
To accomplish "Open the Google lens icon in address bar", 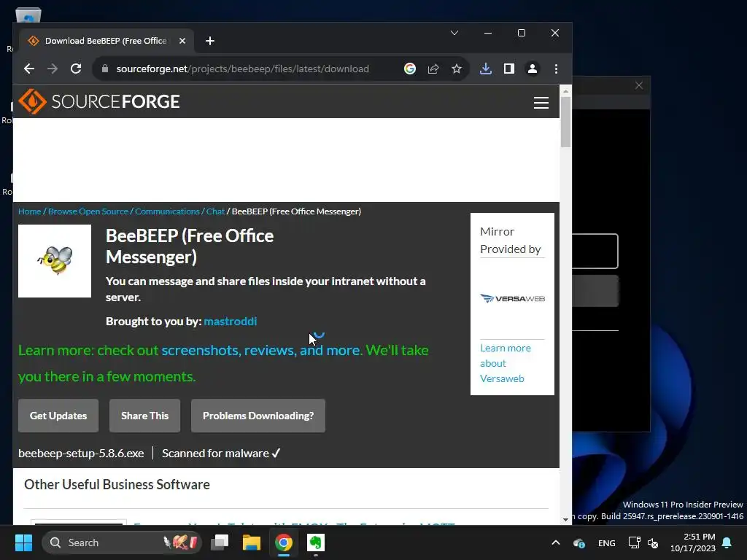I will point(410,69).
